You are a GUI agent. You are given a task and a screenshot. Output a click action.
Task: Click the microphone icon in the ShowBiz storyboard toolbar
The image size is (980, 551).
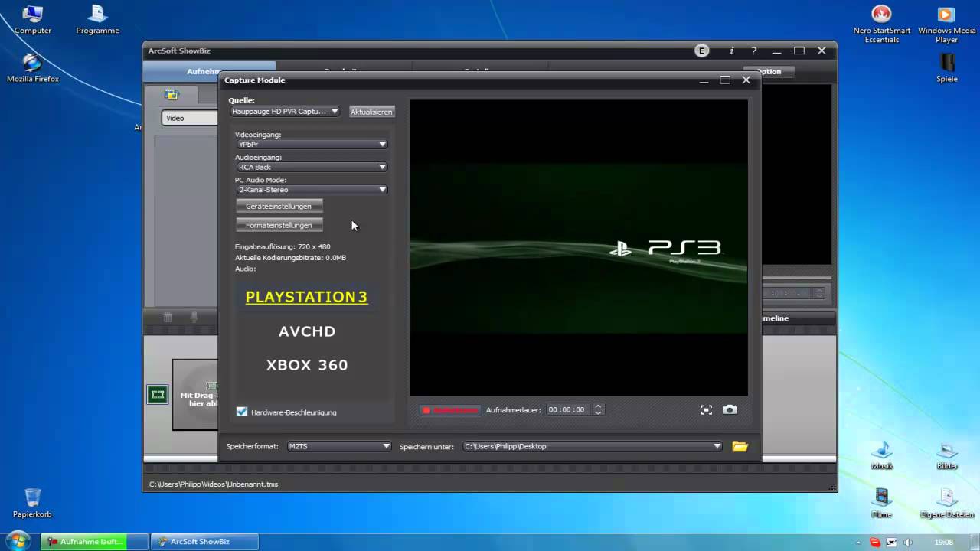[x=194, y=318]
